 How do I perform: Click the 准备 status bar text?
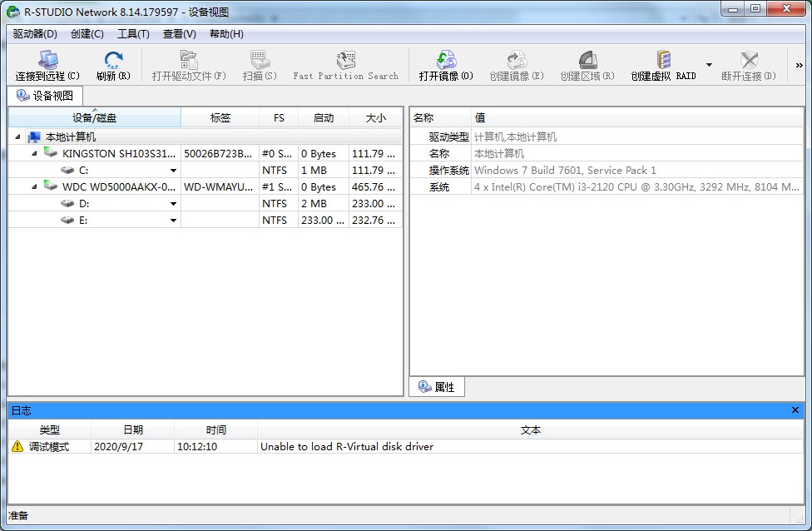pos(18,515)
